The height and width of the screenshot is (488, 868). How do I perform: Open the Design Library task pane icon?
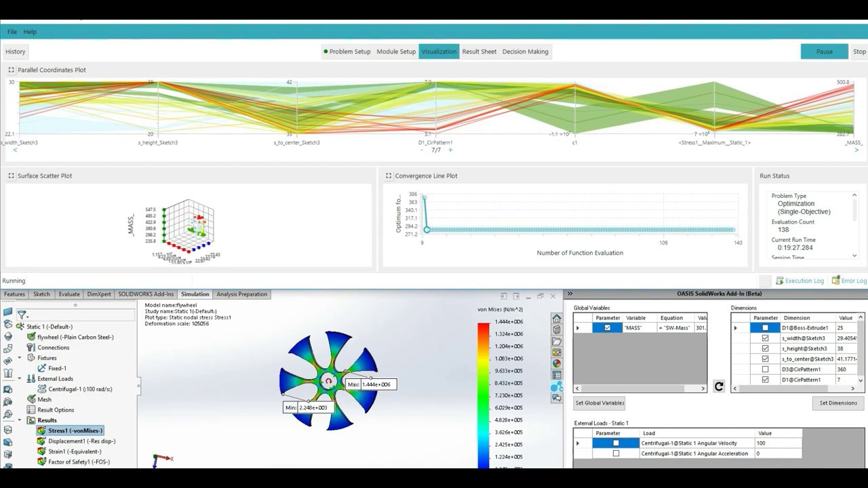557,330
